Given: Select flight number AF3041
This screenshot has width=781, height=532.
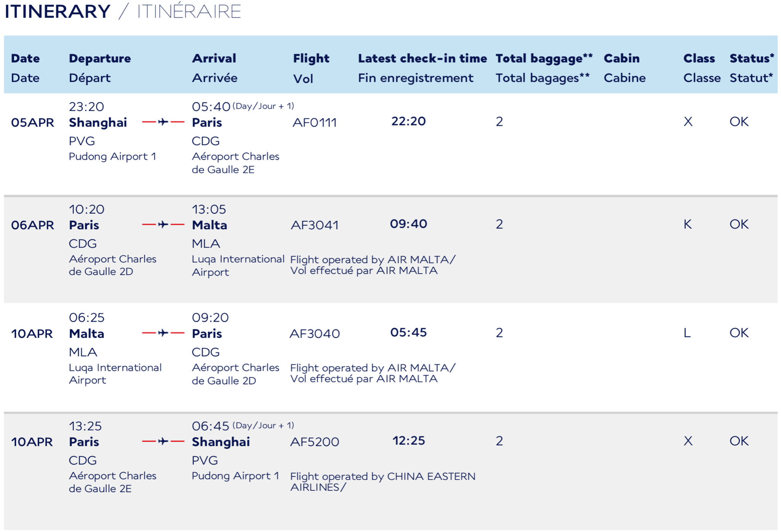Looking at the screenshot, I should pyautogui.click(x=315, y=225).
